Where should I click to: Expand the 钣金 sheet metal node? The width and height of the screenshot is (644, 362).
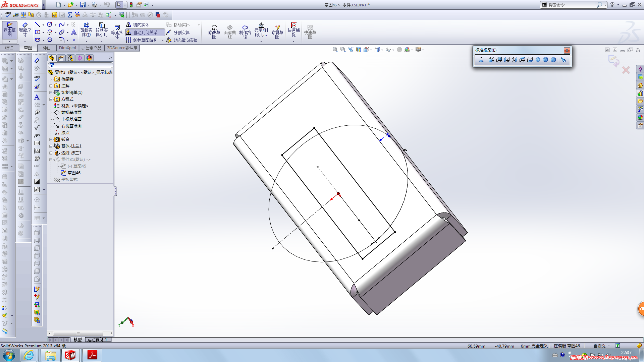point(51,139)
